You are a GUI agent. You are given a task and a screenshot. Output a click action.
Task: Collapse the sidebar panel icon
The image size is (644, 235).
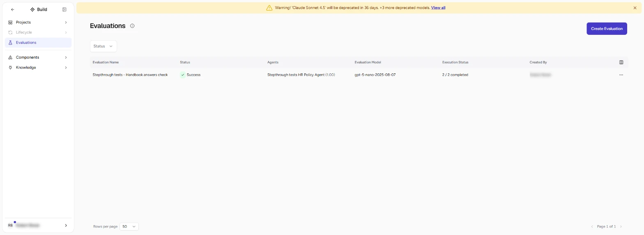(64, 9)
